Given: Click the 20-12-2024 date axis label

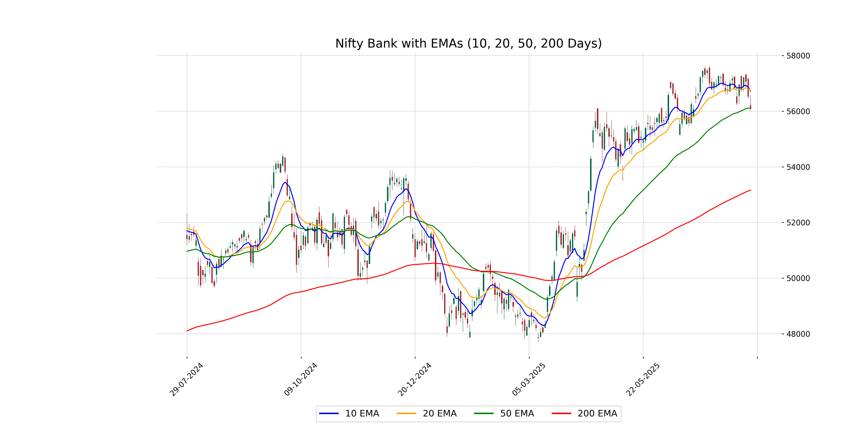Looking at the screenshot, I should 414,379.
